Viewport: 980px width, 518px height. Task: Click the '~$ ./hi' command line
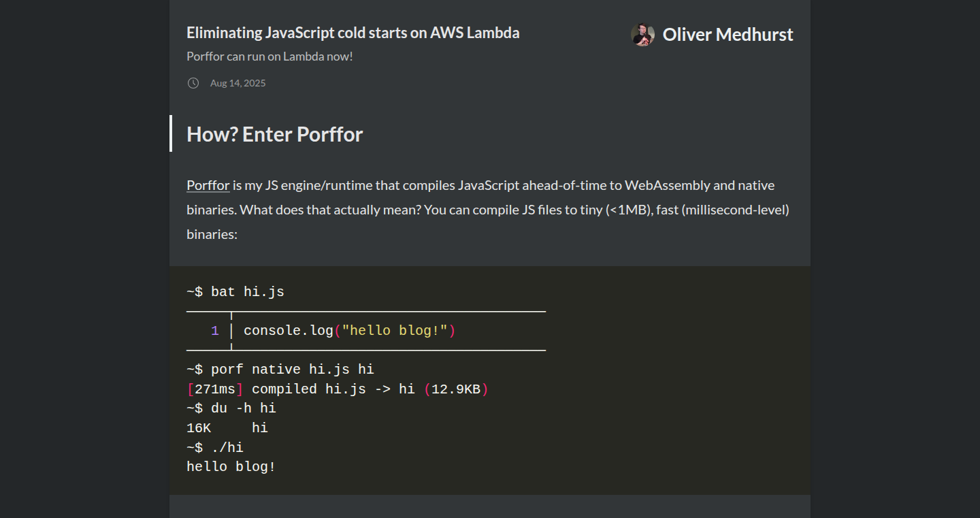[x=215, y=447]
